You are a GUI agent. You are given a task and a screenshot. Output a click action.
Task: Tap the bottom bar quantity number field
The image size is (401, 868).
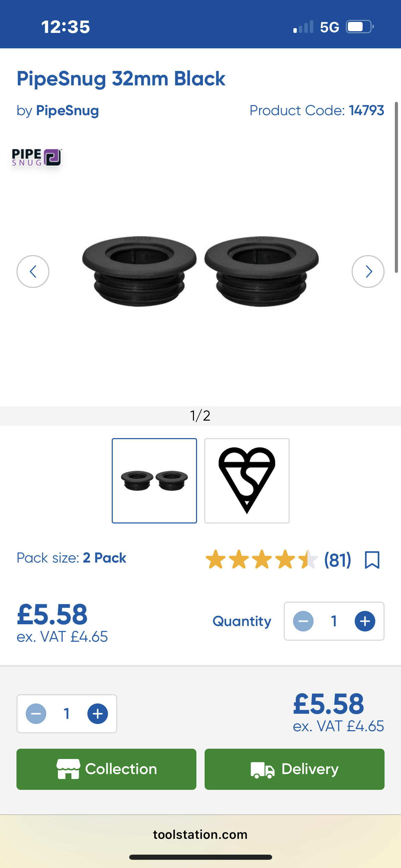pyautogui.click(x=67, y=714)
